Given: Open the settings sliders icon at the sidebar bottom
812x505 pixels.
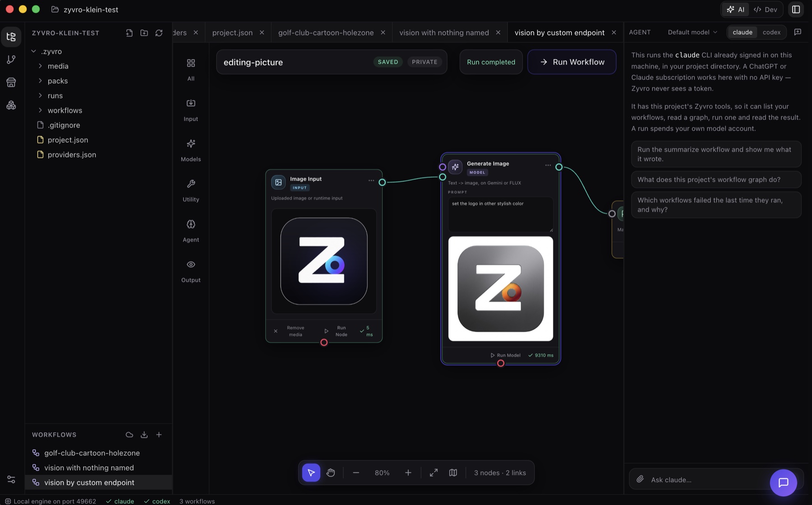Looking at the screenshot, I should (x=11, y=479).
